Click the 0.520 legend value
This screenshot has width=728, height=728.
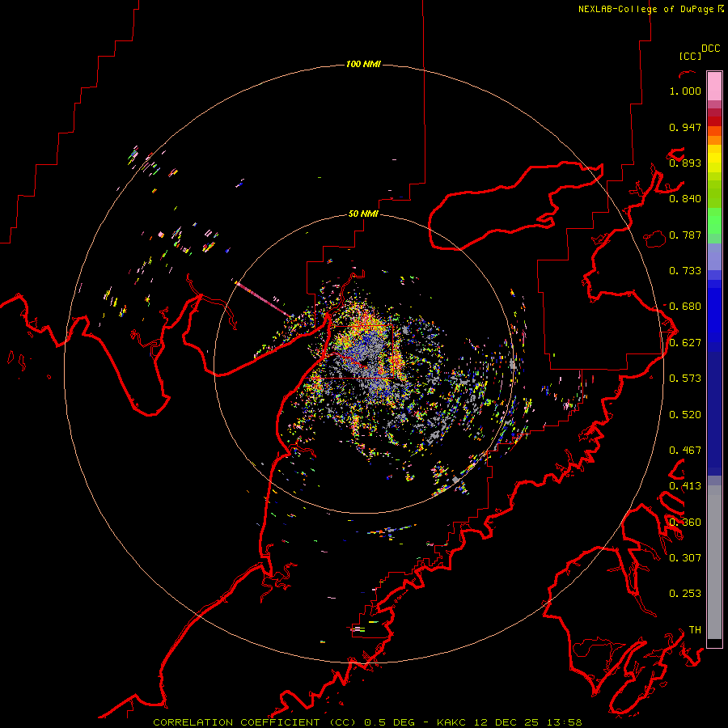[685, 415]
